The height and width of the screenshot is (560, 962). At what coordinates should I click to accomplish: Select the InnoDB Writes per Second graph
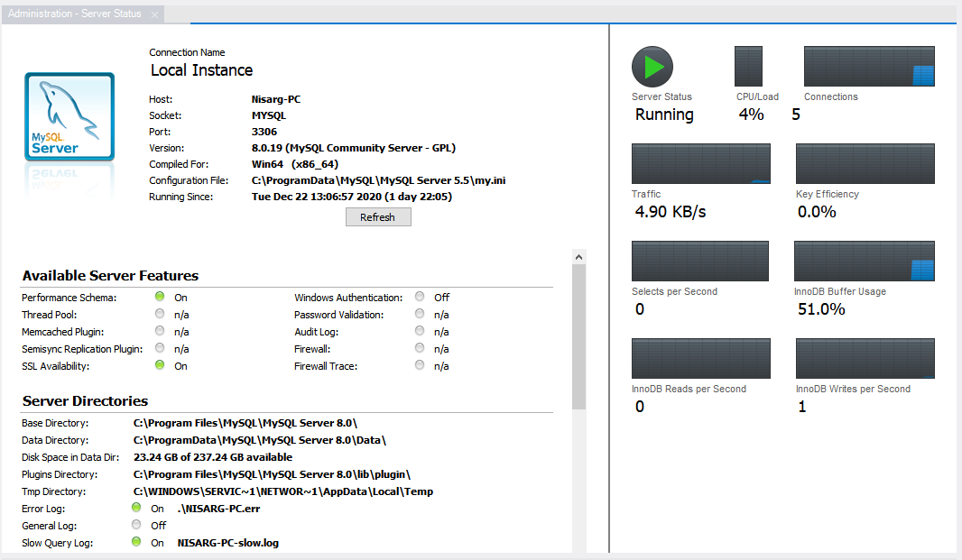[x=864, y=358]
